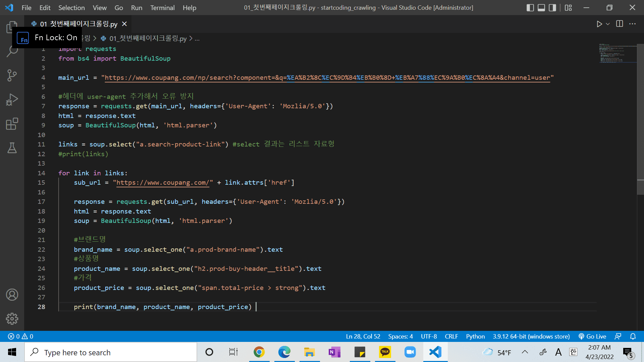This screenshot has height=362, width=644.
Task: Open the Run and Debug view
Action: (x=12, y=100)
